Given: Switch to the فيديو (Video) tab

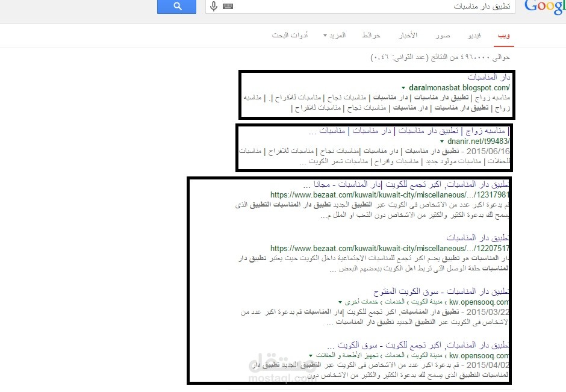Looking at the screenshot, I should (x=474, y=36).
